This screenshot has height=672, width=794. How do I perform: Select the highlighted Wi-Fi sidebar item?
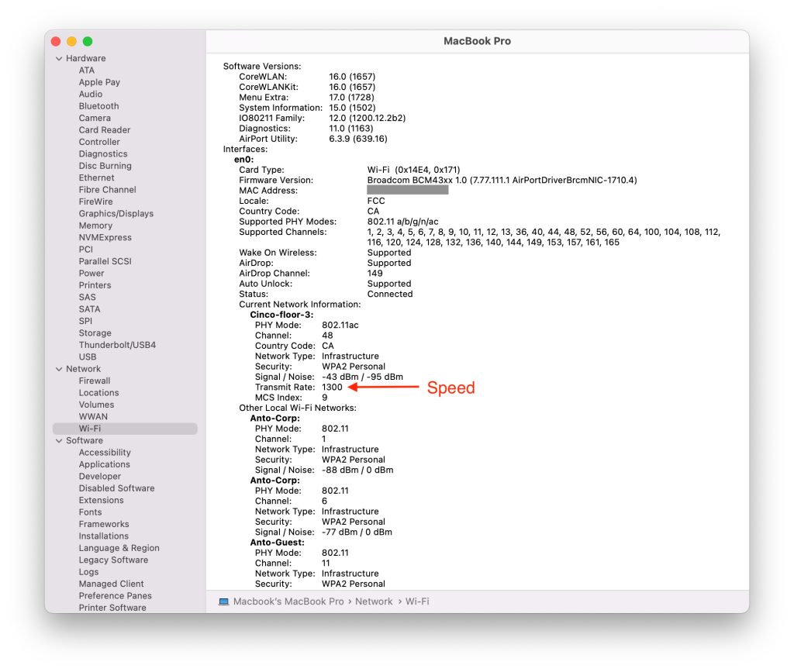coord(92,428)
